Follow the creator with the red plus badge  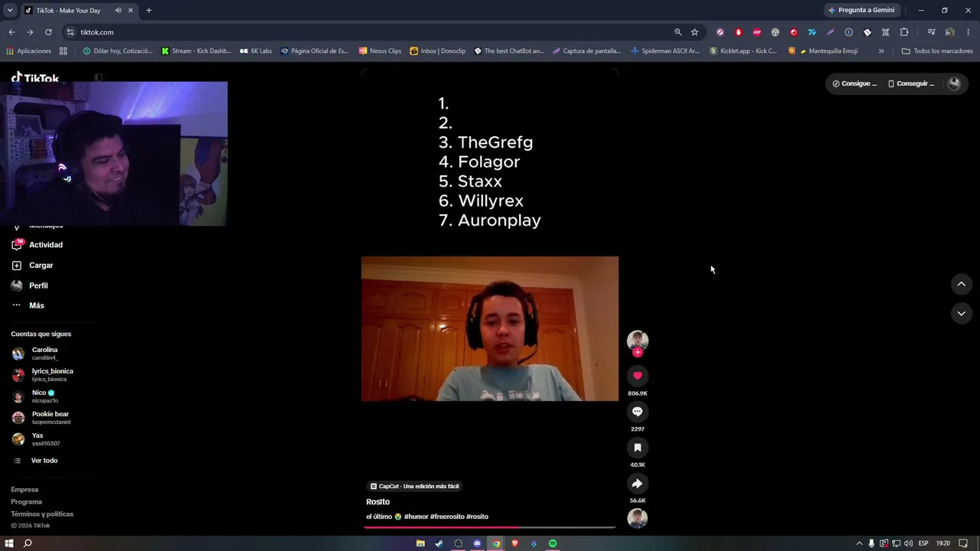pos(638,352)
